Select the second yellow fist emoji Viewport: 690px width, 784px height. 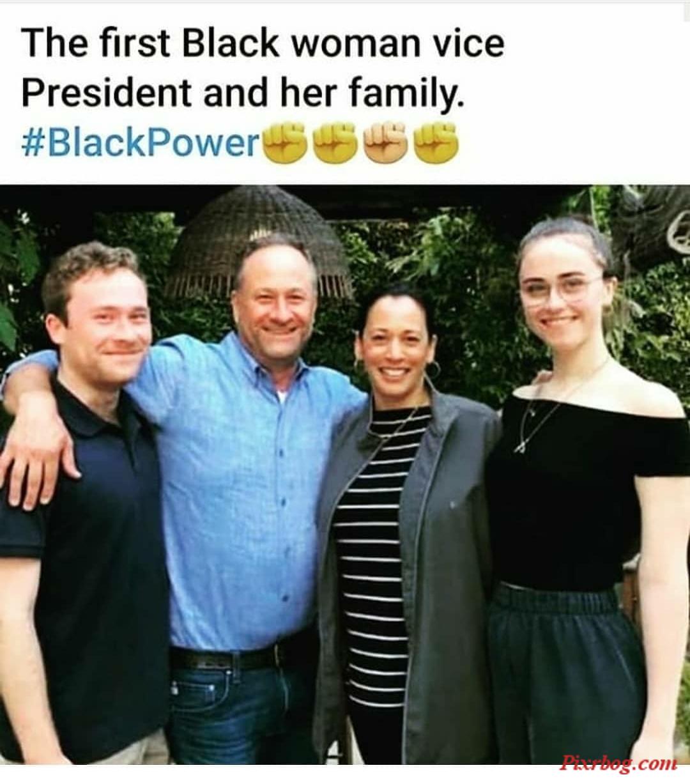tap(335, 142)
